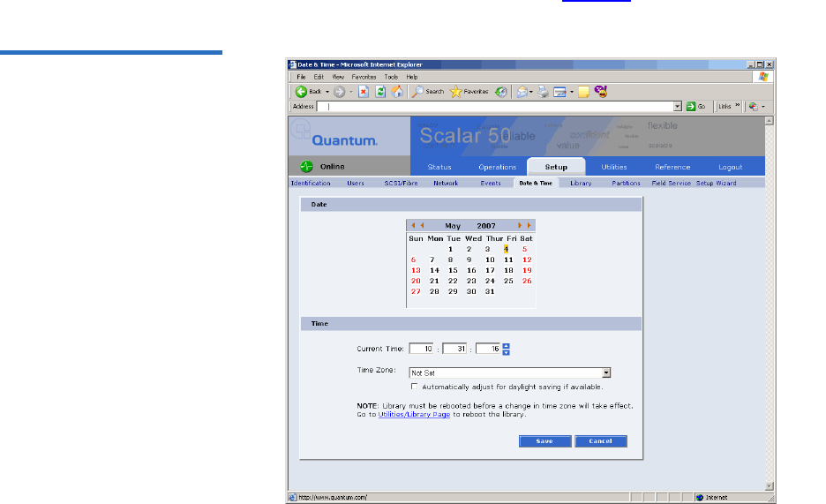Click the browser Back arrow icon
The height and width of the screenshot is (504, 826).
(301, 92)
